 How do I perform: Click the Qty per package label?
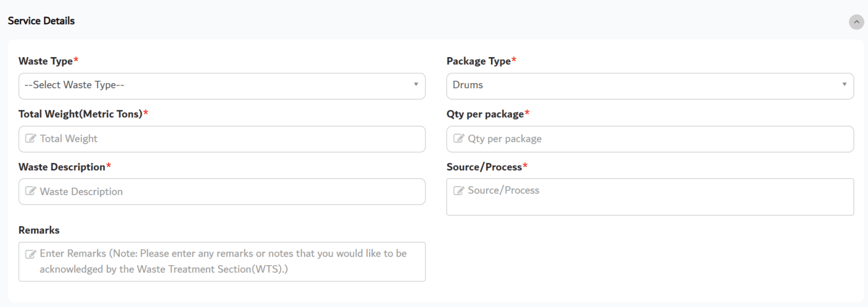(485, 114)
